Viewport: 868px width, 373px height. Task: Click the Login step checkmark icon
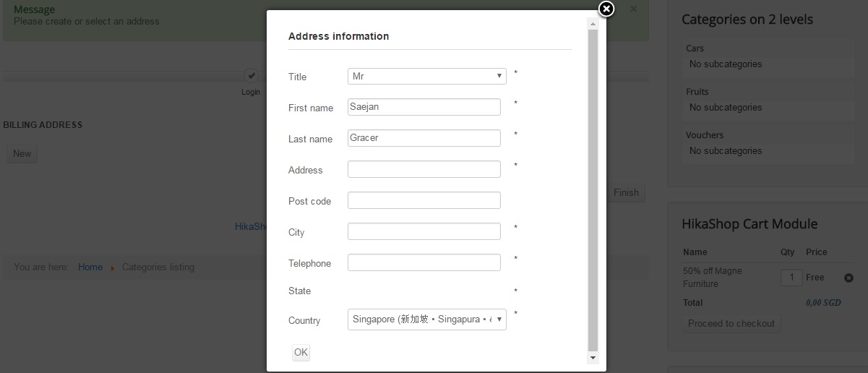point(251,74)
